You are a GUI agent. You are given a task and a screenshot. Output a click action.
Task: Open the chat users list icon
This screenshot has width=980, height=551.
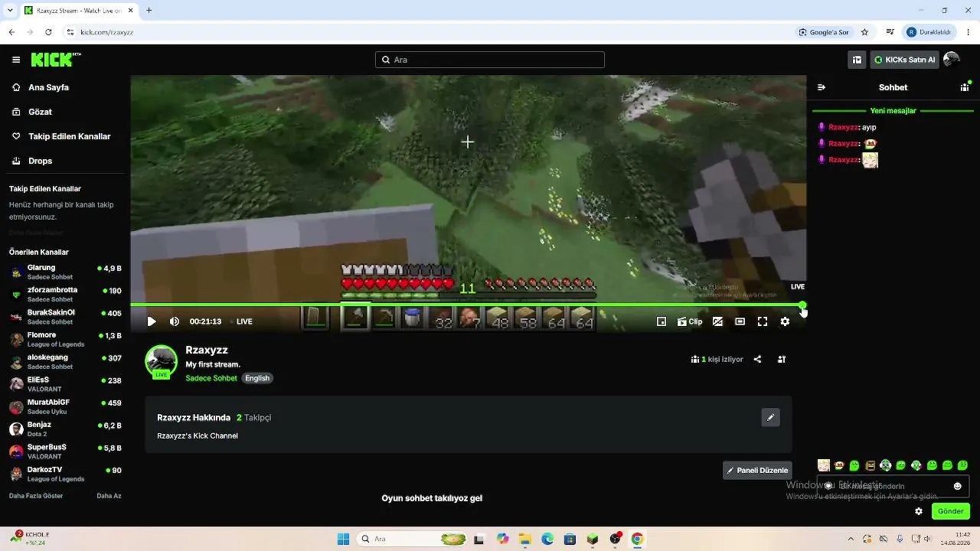pyautogui.click(x=965, y=87)
